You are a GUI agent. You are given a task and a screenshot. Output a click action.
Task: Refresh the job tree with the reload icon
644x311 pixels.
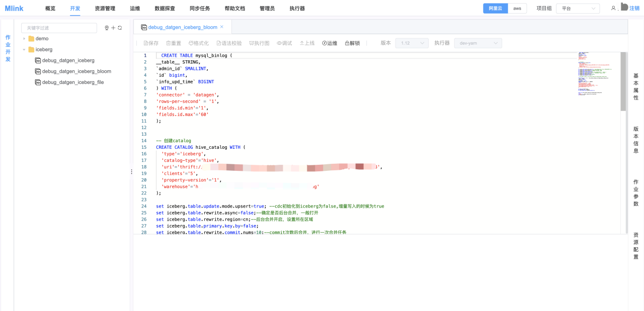tap(120, 28)
